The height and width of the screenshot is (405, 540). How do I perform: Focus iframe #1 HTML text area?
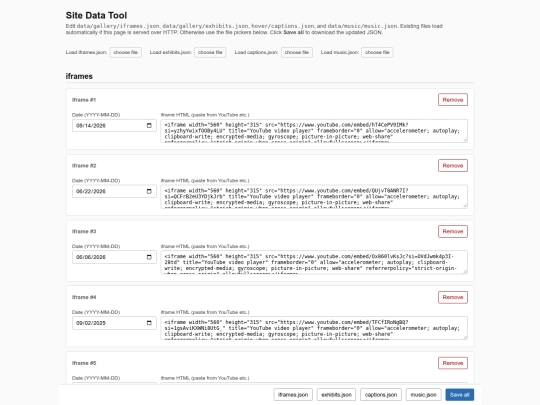314,131
